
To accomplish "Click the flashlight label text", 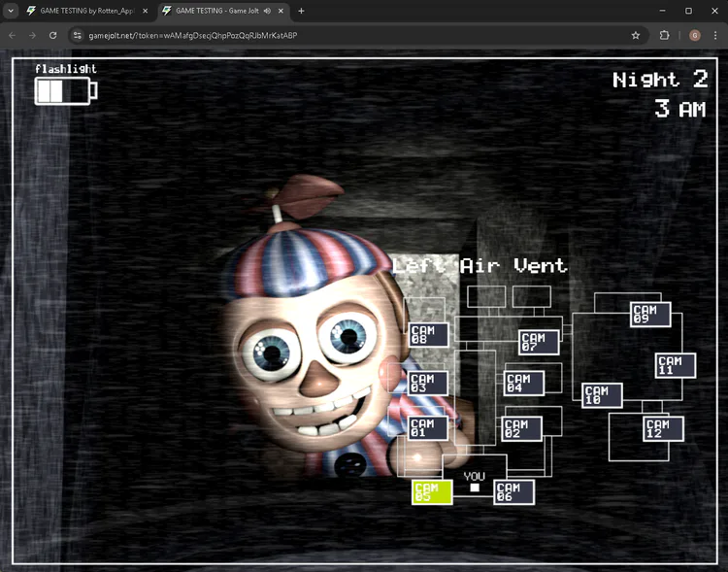I will (x=66, y=69).
